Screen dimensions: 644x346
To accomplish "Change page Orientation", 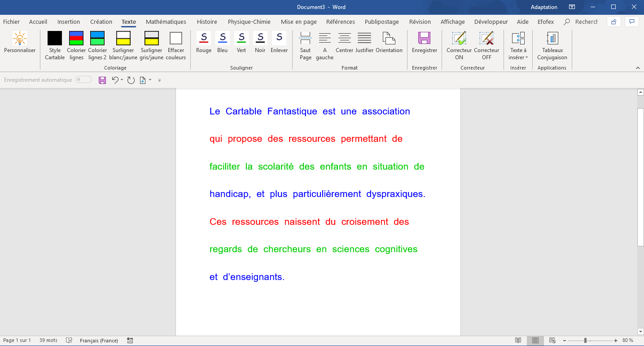I will coord(389,38).
